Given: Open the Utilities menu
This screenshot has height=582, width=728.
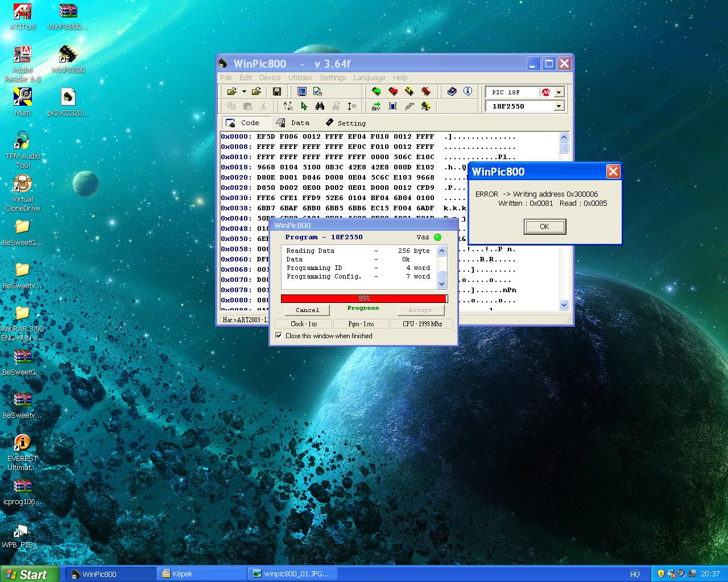Looking at the screenshot, I should pos(300,78).
